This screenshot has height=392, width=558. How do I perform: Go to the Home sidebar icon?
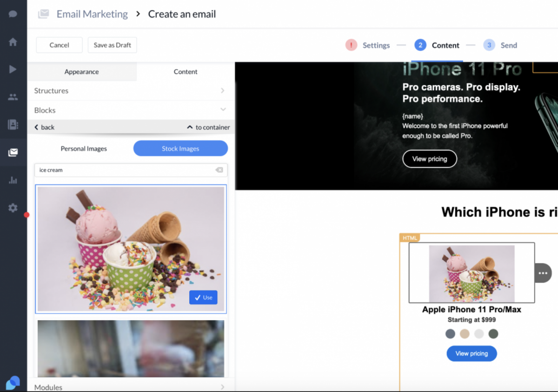point(13,42)
